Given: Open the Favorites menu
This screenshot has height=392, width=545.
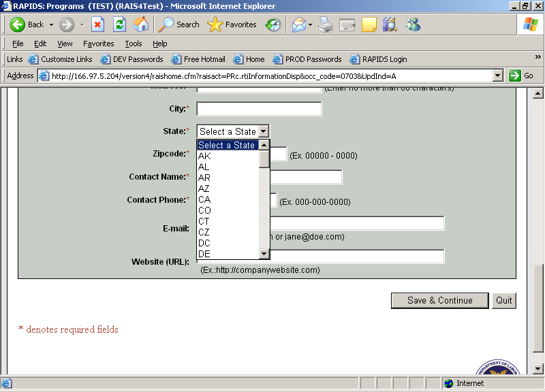Looking at the screenshot, I should [98, 44].
